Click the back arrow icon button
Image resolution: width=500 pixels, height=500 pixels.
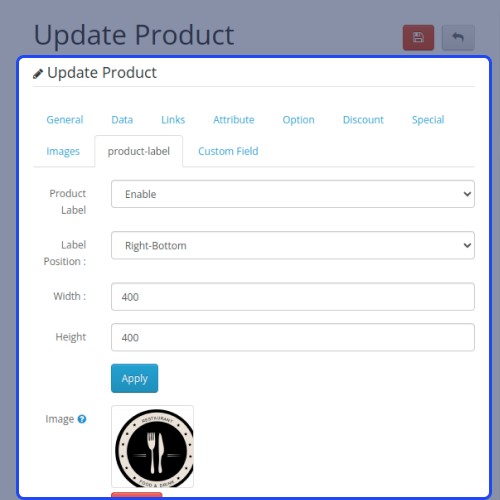click(x=458, y=38)
